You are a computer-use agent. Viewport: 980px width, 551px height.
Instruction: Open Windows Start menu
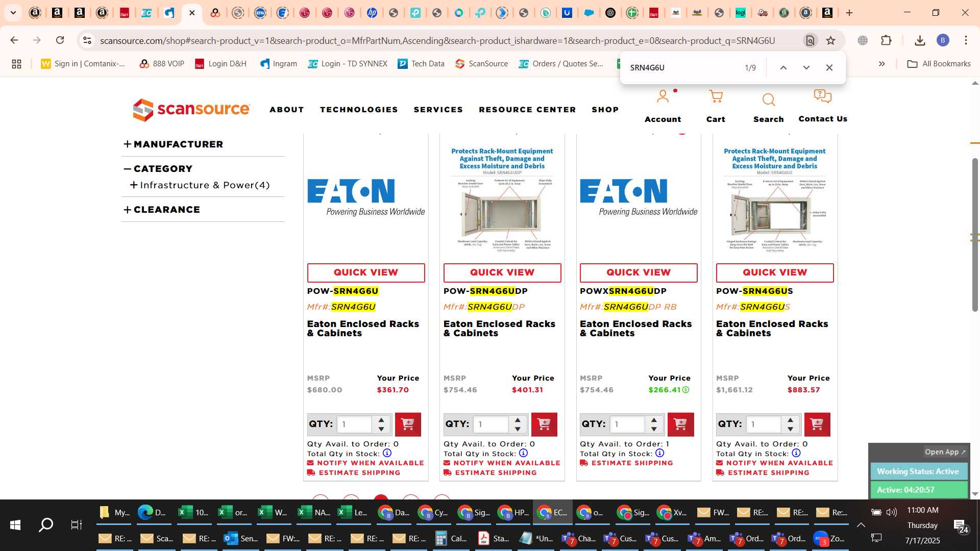[15, 525]
